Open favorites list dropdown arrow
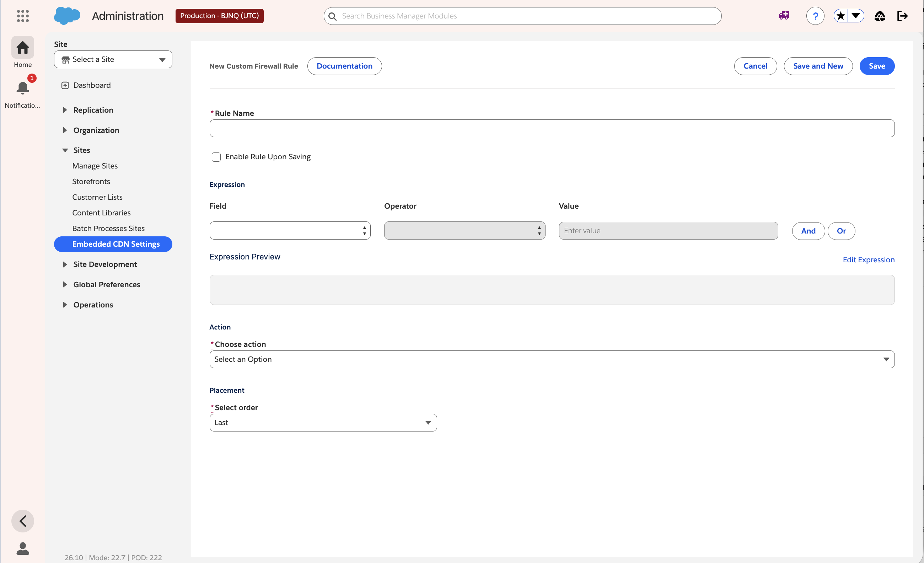 [856, 16]
